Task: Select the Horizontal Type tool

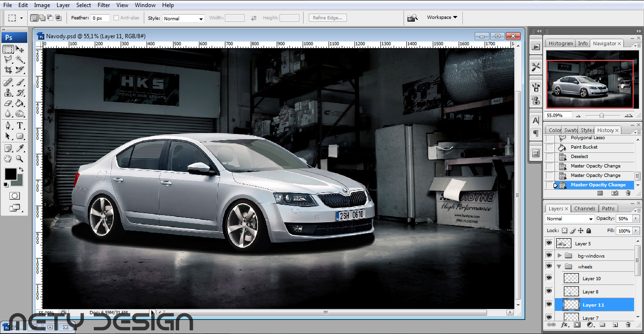Action: click(20, 126)
